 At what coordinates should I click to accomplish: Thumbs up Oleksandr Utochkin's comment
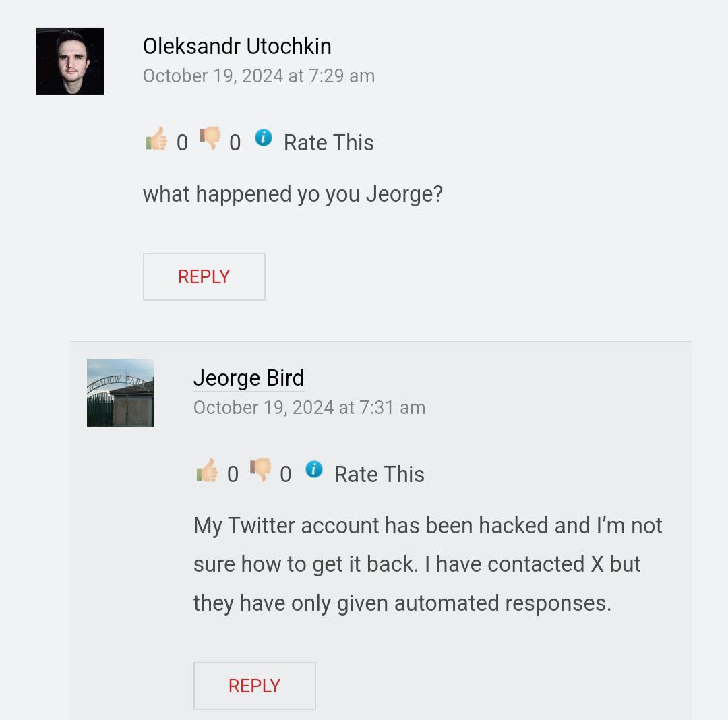[156, 140]
